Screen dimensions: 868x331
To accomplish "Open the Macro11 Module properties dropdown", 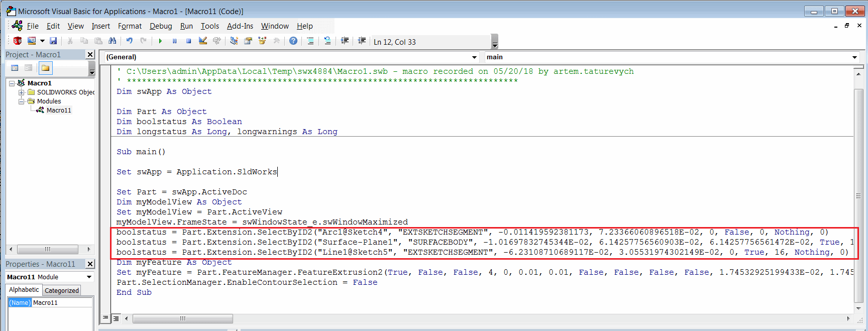I will pos(89,277).
